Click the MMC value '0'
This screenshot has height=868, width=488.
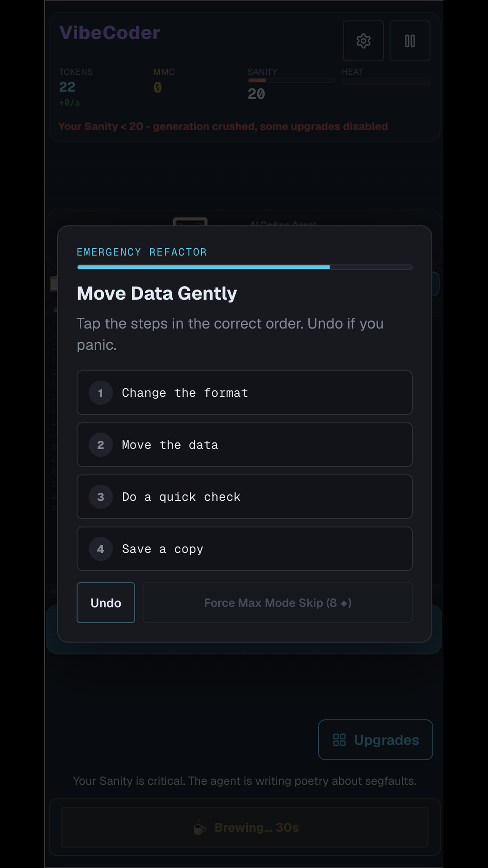coord(158,87)
